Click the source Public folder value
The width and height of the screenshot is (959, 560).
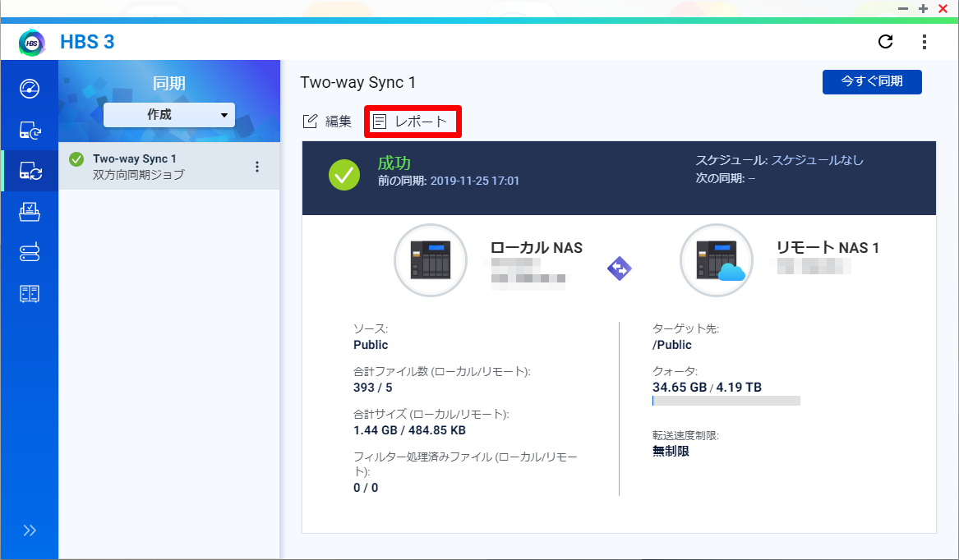coord(371,345)
